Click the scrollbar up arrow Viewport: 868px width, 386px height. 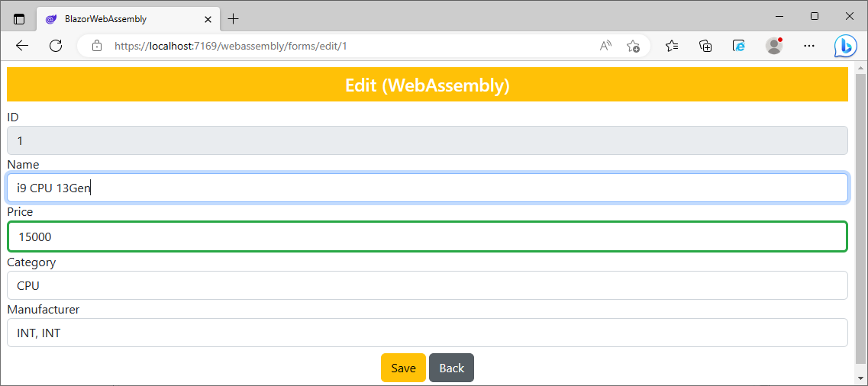pyautogui.click(x=860, y=67)
